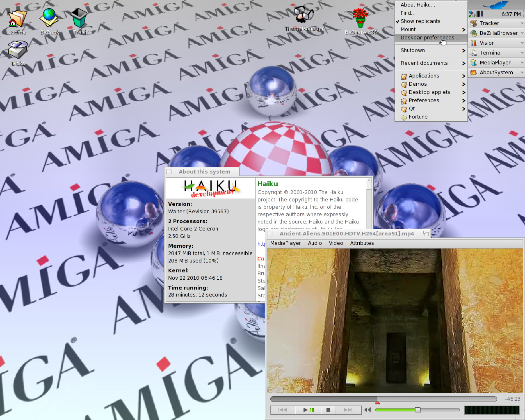Choose About Haiku from the menu
Screen dimensions: 525x420
pyautogui.click(x=431, y=5)
